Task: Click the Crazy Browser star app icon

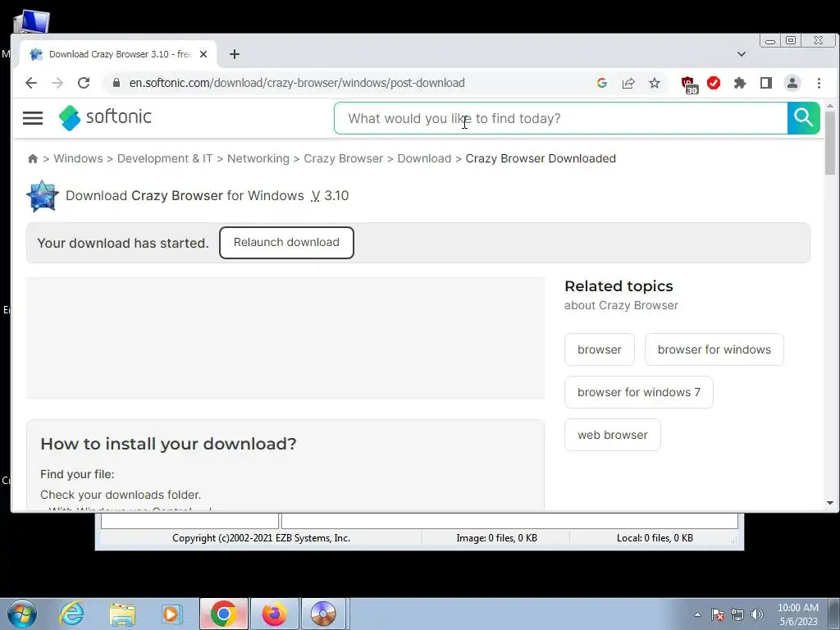Action: pos(43,196)
